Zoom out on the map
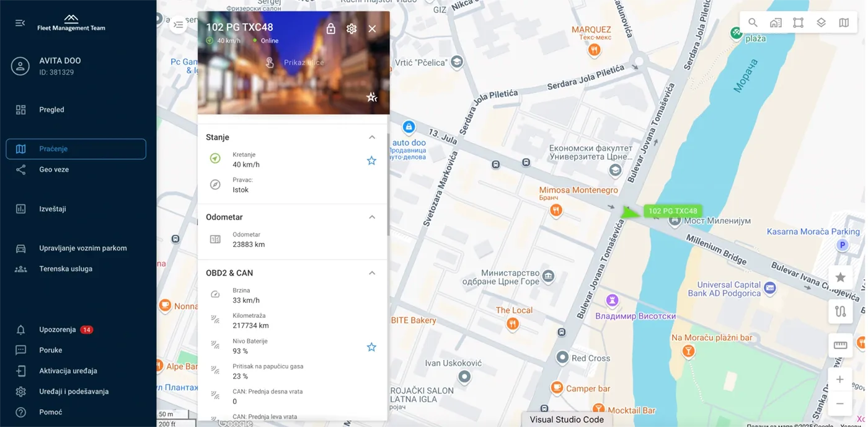The height and width of the screenshot is (427, 868). 840,403
